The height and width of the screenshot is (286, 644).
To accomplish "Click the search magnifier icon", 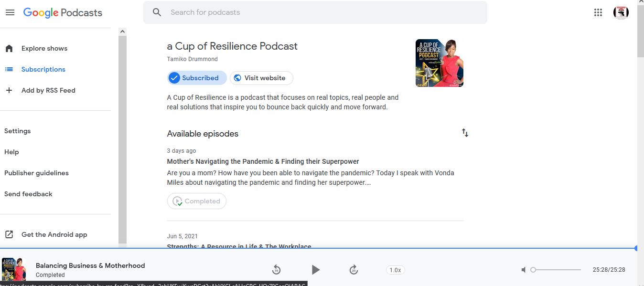I will pos(157,12).
